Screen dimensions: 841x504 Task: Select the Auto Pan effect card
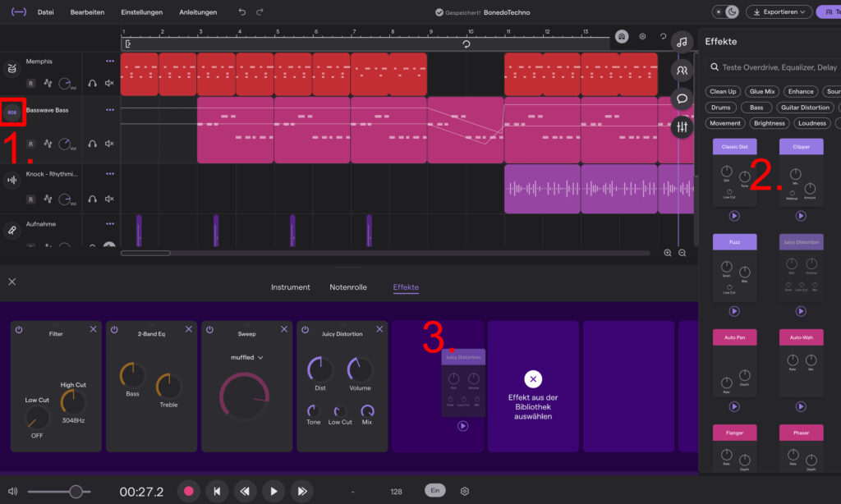(x=734, y=363)
